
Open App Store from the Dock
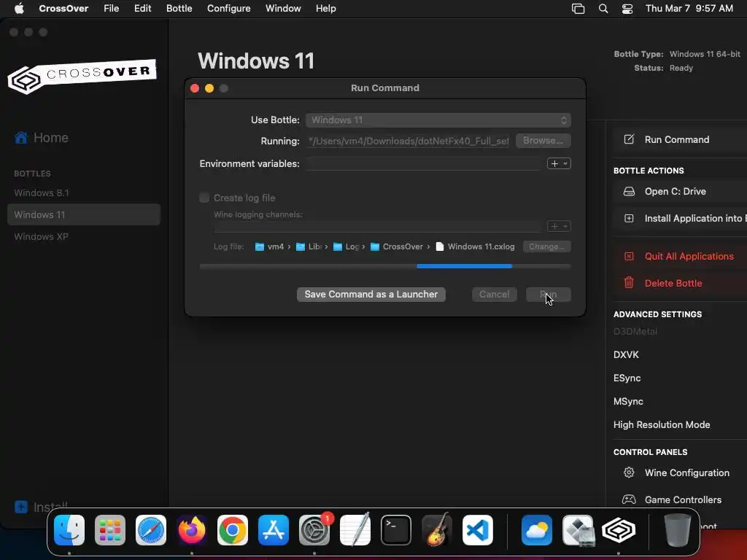click(x=274, y=530)
